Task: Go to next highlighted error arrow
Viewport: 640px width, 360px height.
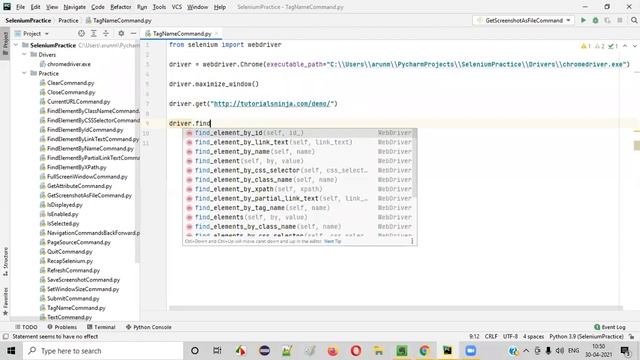Action: point(634,46)
